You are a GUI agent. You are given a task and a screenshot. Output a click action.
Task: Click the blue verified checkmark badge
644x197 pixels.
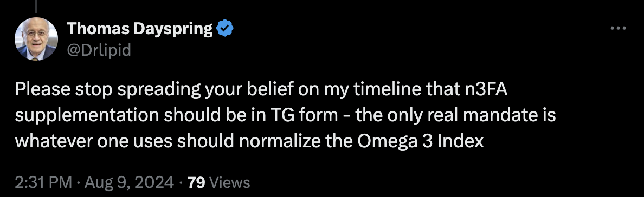pyautogui.click(x=224, y=28)
